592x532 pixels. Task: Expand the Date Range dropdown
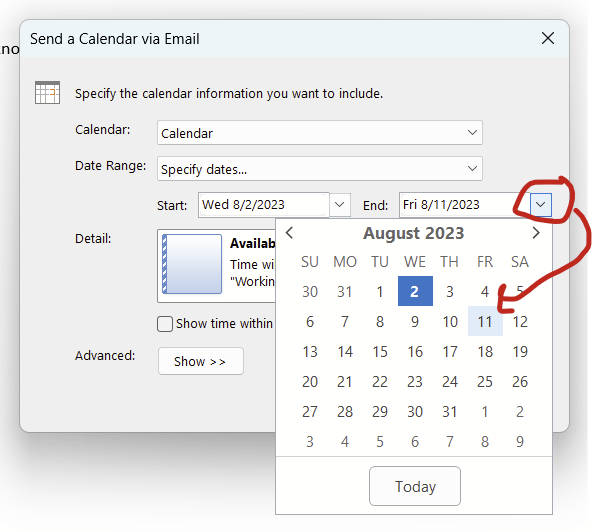pos(320,168)
